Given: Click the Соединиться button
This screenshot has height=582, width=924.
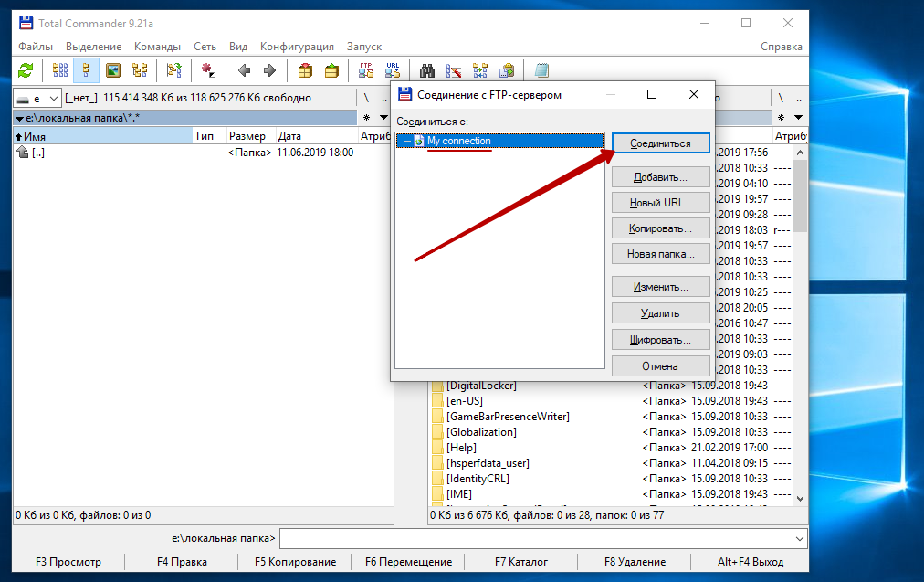Looking at the screenshot, I should pos(661,143).
